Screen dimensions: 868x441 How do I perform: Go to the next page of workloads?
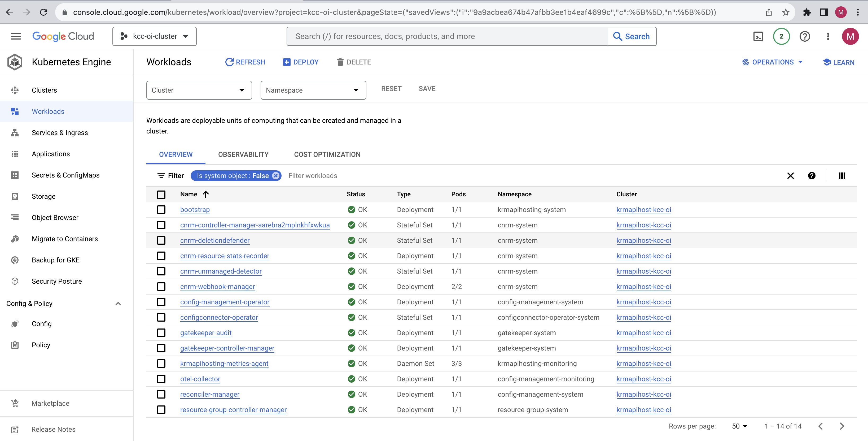[x=842, y=426]
